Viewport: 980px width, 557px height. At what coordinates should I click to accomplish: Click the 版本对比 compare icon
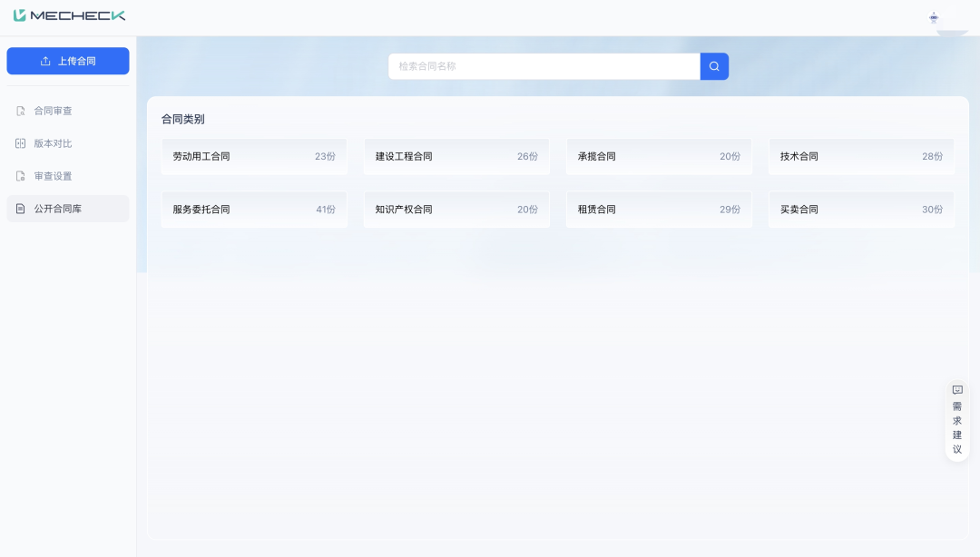coord(21,143)
